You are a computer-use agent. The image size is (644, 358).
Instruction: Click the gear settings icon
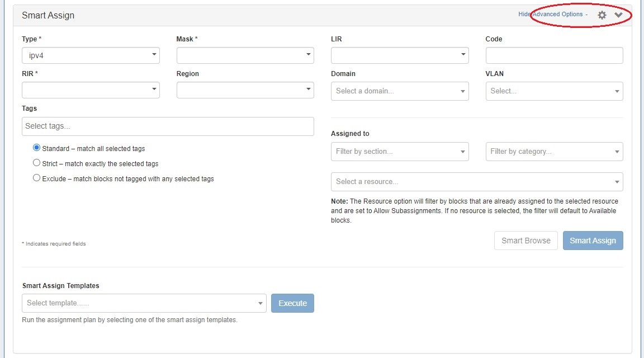pos(602,15)
